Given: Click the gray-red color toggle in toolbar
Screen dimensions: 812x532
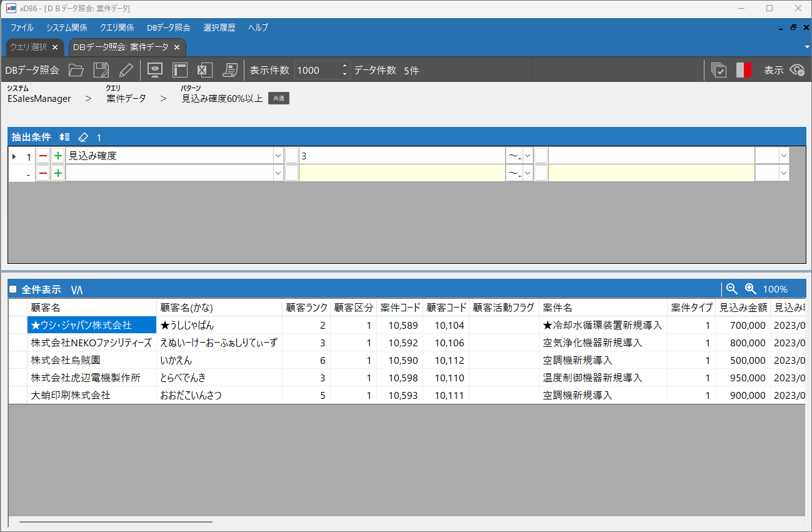Looking at the screenshot, I should click(744, 70).
